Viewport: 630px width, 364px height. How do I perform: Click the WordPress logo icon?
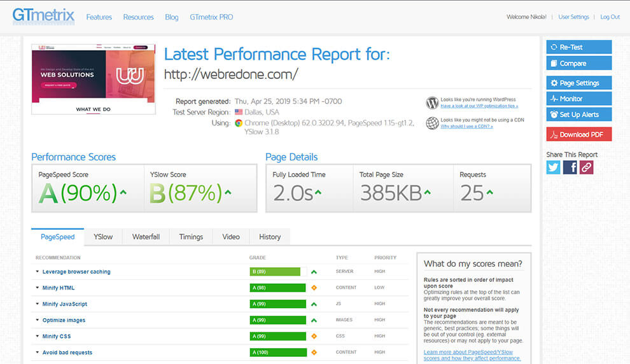432,103
